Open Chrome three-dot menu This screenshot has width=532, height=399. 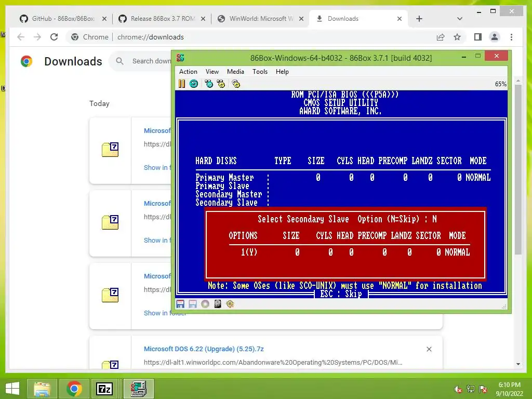click(511, 37)
